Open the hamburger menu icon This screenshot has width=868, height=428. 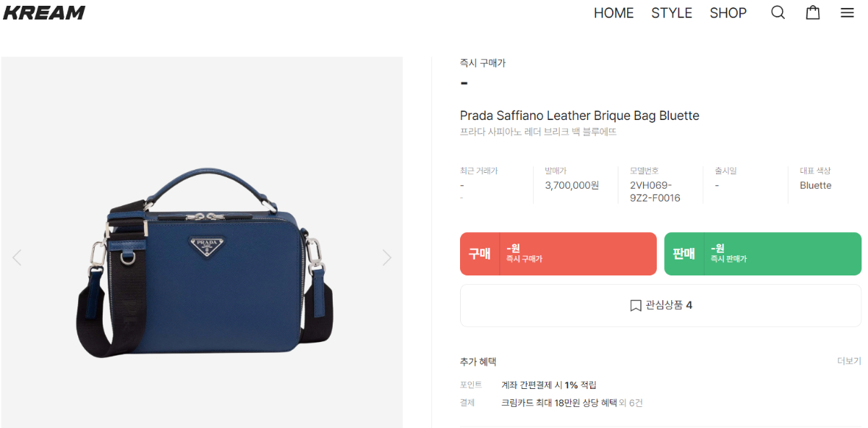point(847,13)
